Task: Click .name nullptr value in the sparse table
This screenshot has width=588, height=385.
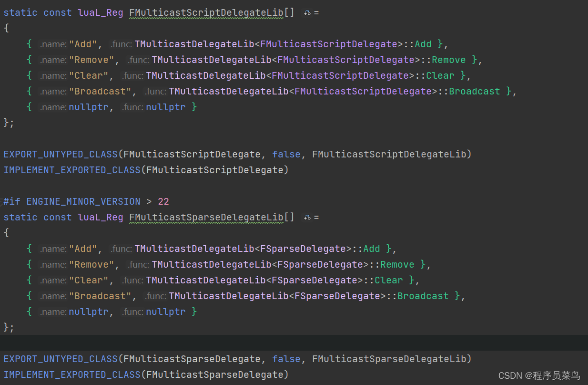Action: (89, 312)
